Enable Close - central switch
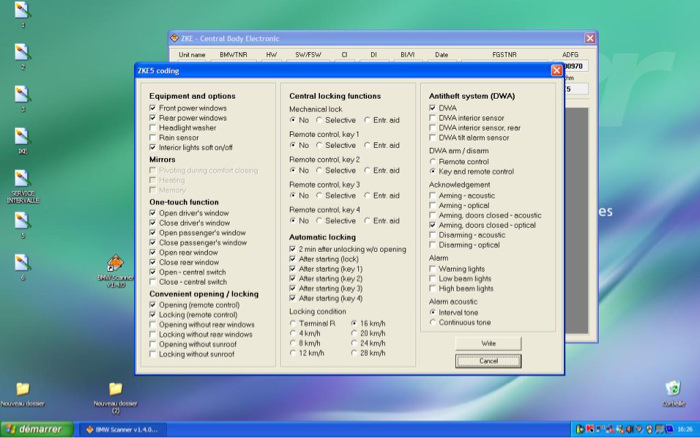700x438 pixels. [x=153, y=282]
